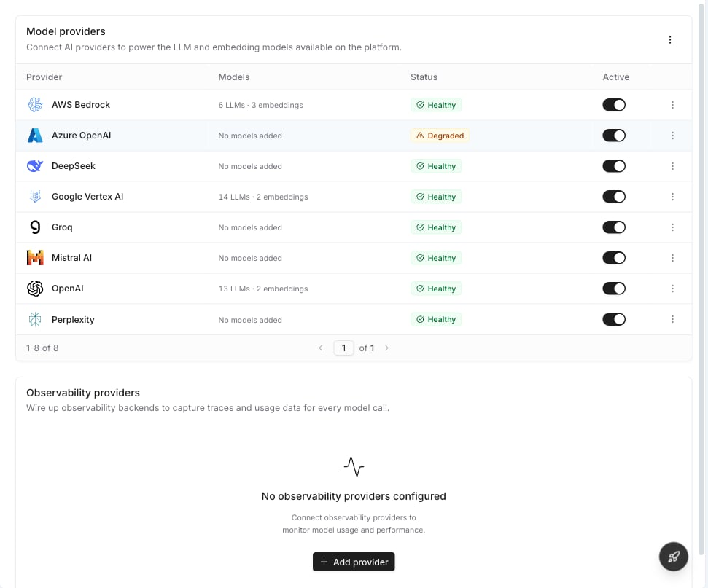Sort by Provider column header
The width and height of the screenshot is (708, 588).
(44, 77)
